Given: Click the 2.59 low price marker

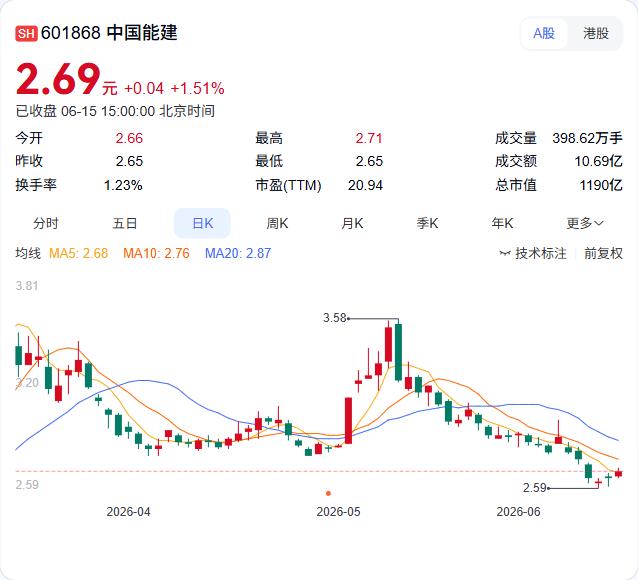Looking at the screenshot, I should [x=534, y=487].
